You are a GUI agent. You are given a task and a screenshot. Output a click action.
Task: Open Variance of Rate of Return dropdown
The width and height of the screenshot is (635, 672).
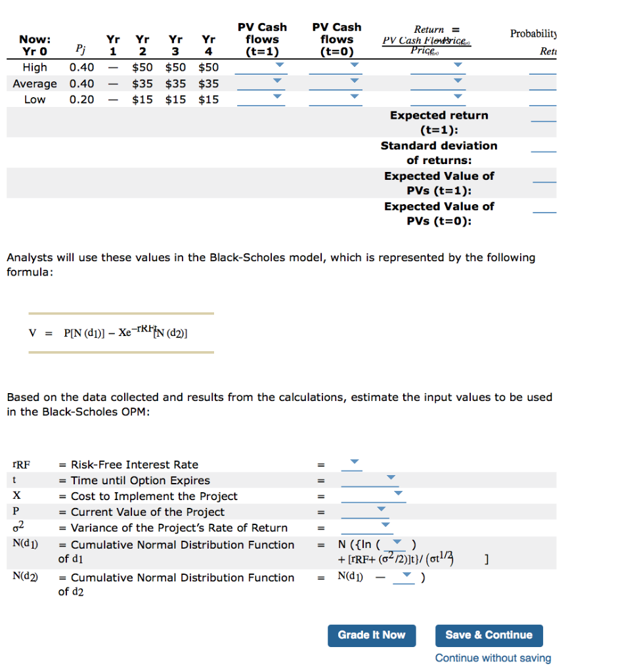385,524
